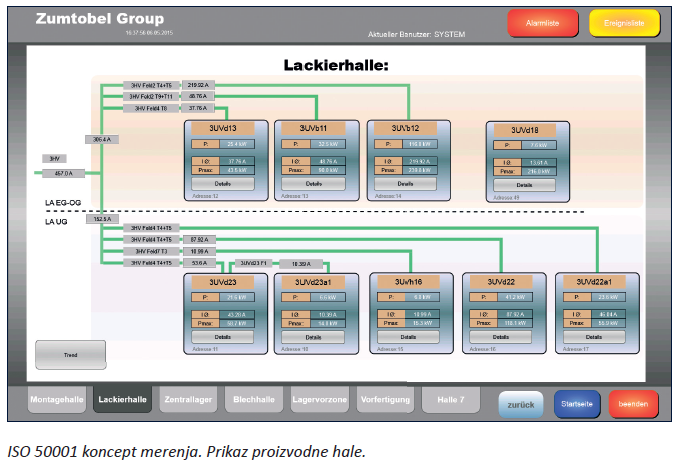Viewport: 679px width, 463px height.
Task: Select the Lackierhalle tab
Action: point(122,399)
